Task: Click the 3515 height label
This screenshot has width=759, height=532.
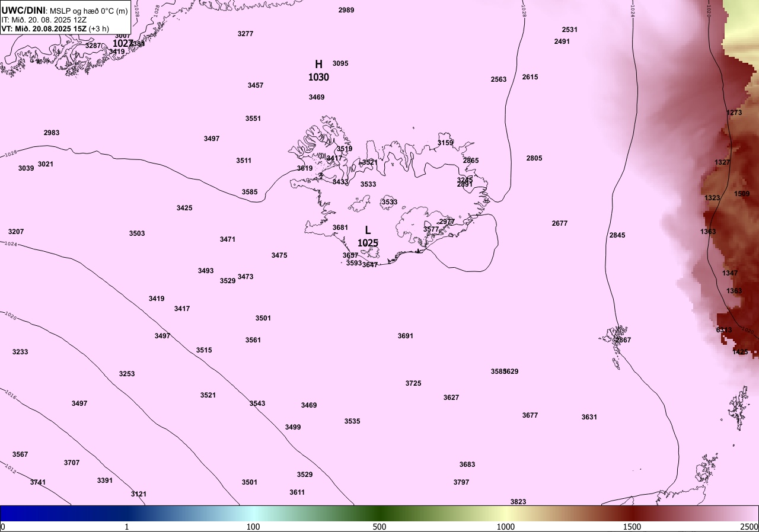Action: 204,350
